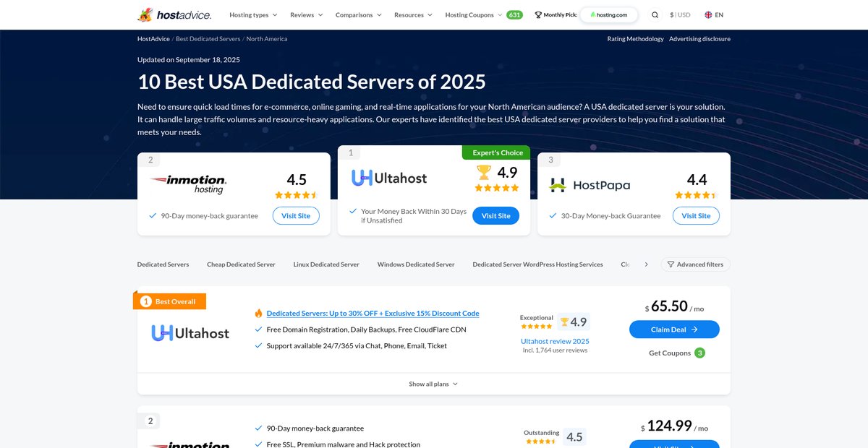Click the search magnifier icon
This screenshot has height=448, width=868.
click(655, 14)
